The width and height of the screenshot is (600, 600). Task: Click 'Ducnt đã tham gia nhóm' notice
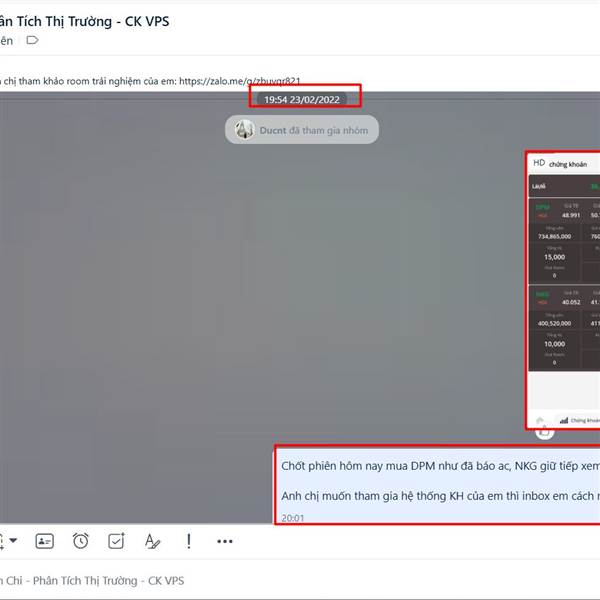pos(302,130)
